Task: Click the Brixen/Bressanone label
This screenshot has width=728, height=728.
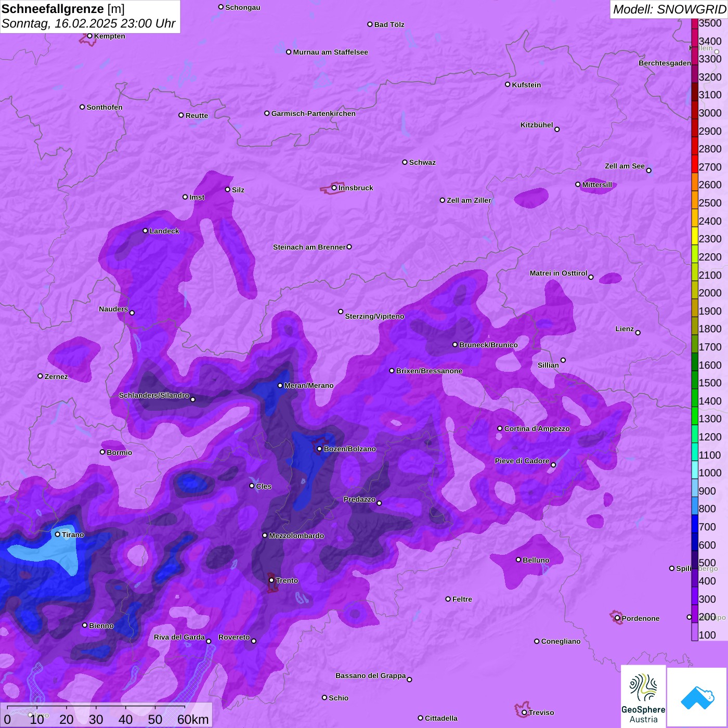Action: [x=429, y=371]
